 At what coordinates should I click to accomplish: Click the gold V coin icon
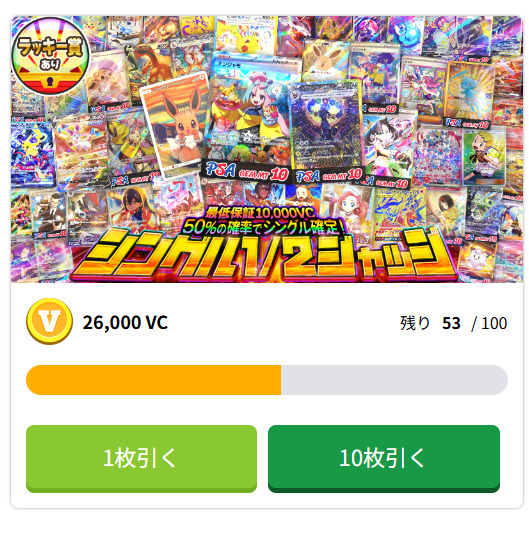click(x=49, y=321)
